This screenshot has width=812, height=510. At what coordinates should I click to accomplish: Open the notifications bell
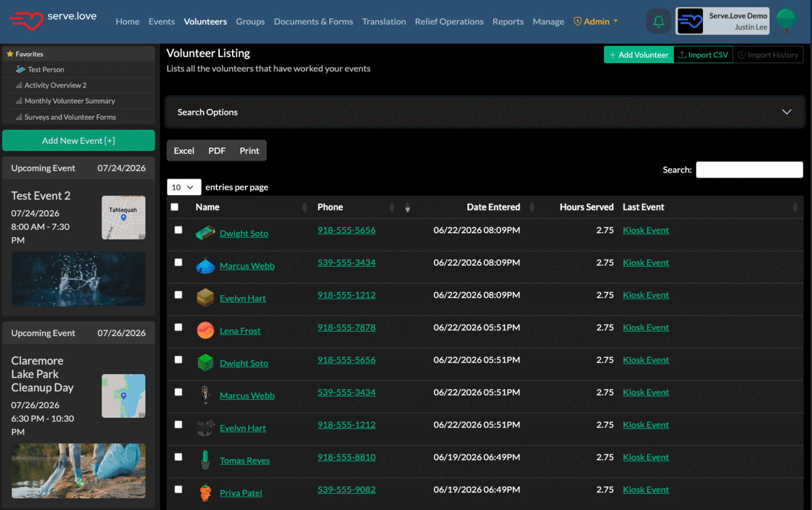tap(658, 21)
